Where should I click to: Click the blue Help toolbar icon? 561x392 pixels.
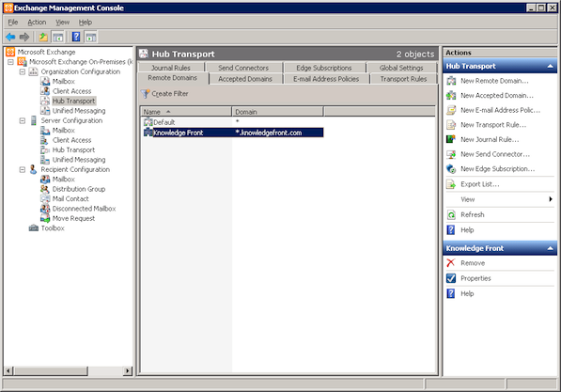coord(76,37)
